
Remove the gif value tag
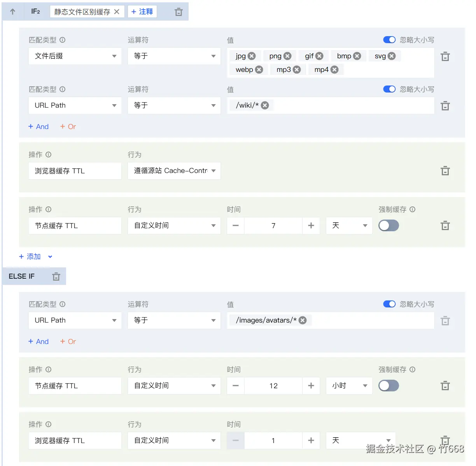coord(319,56)
